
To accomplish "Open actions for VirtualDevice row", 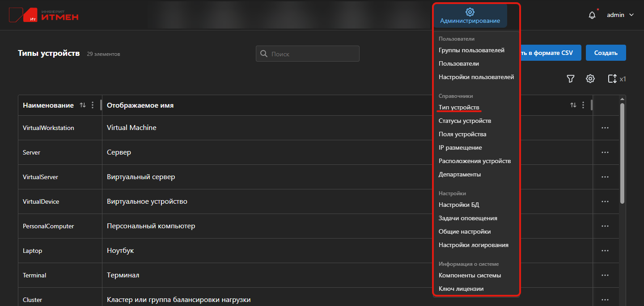I will pos(605,201).
